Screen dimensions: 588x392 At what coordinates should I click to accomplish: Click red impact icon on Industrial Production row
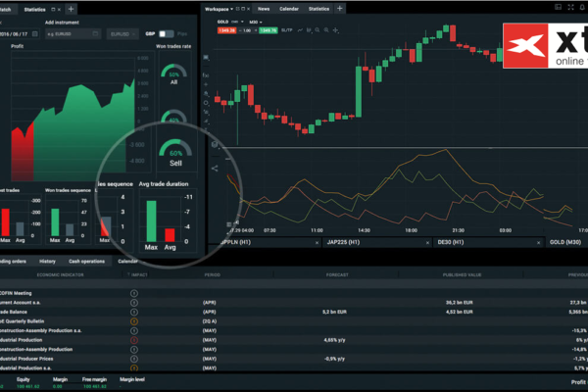pyautogui.click(x=134, y=340)
